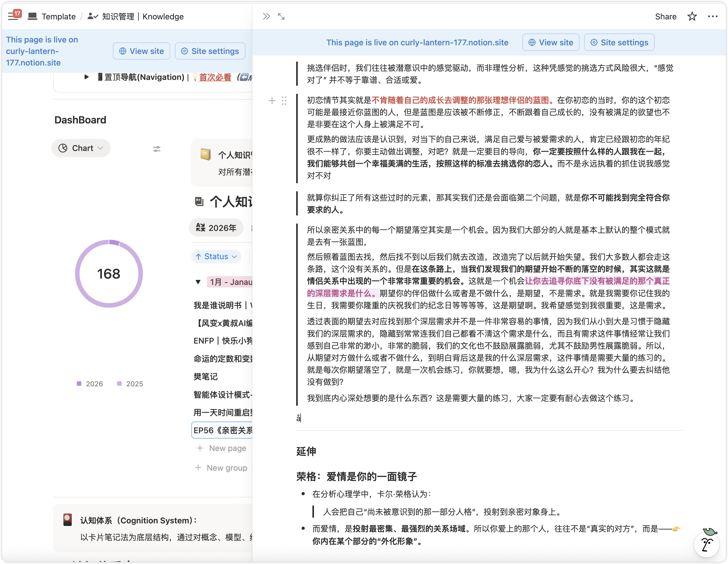The image size is (728, 564).
Task: Toggle the 2025 legend series in chart
Action: click(x=130, y=384)
